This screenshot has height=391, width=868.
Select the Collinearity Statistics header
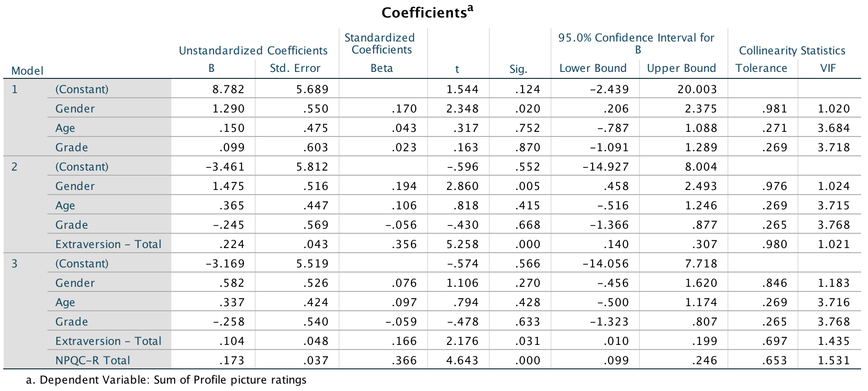point(792,51)
